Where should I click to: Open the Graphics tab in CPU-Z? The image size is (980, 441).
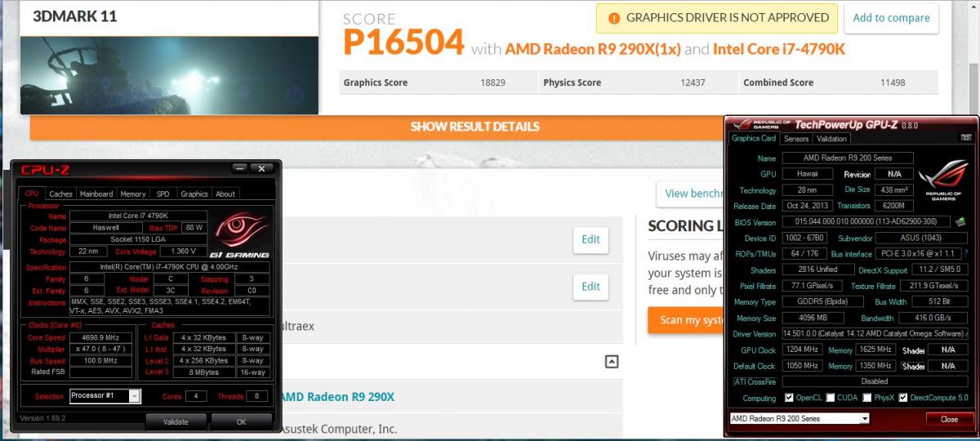[194, 194]
